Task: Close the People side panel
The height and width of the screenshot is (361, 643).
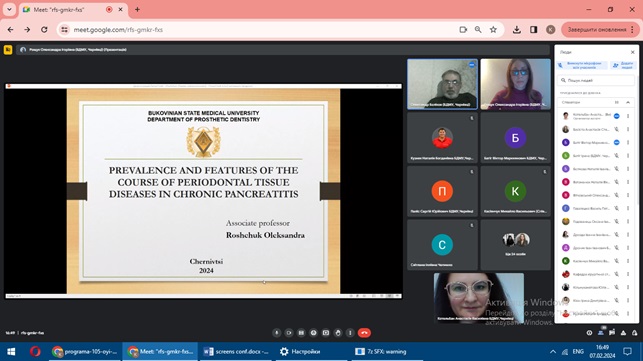Action: [x=632, y=52]
